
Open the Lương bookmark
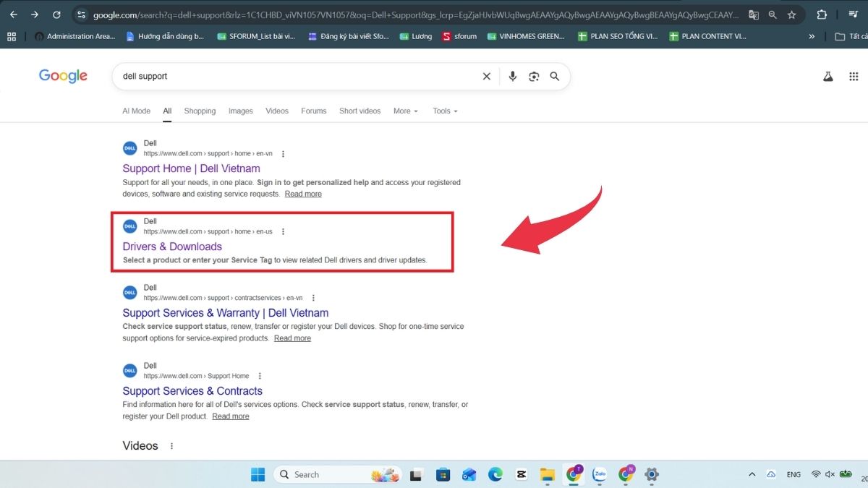[416, 36]
